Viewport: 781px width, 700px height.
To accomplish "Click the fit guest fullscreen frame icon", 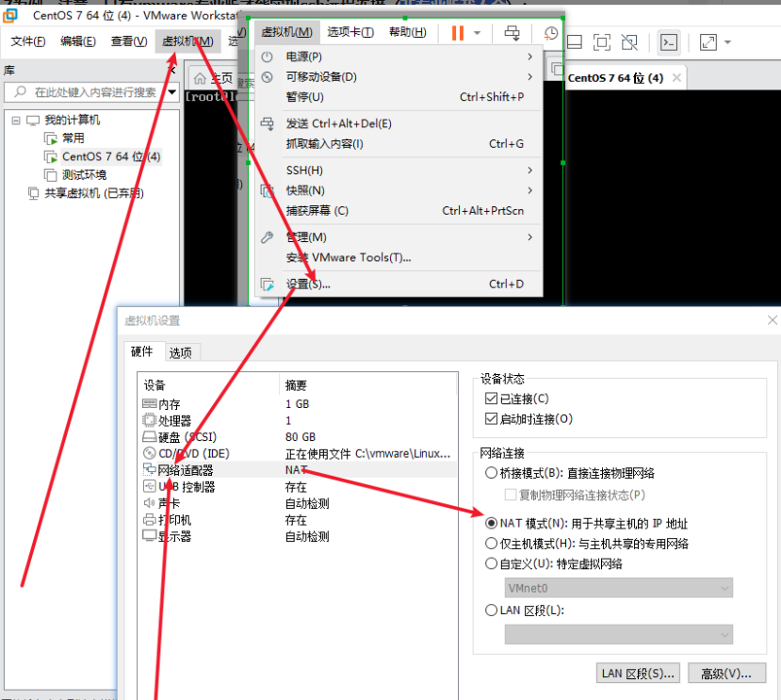I will [602, 42].
